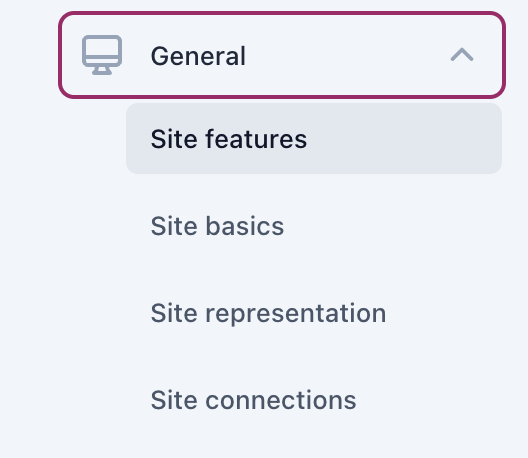This screenshot has height=458, width=528.
Task: Select the Site features menu item
Action: (314, 139)
